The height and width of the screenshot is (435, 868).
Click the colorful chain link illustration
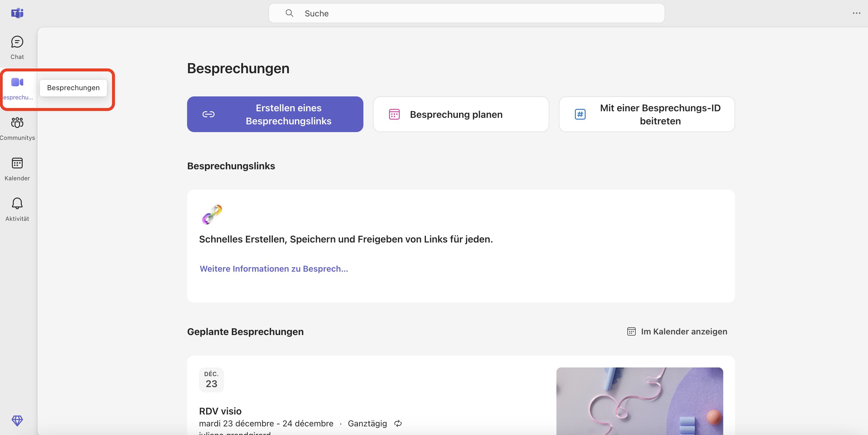[212, 215]
